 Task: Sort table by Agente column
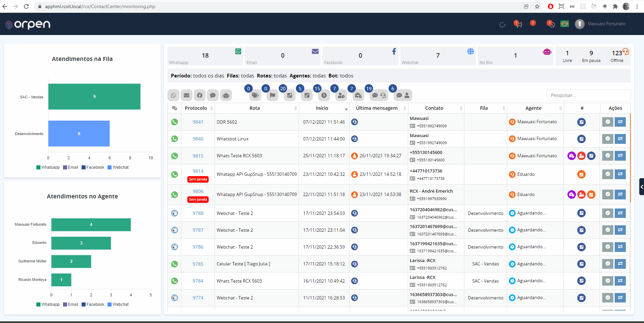535,108
